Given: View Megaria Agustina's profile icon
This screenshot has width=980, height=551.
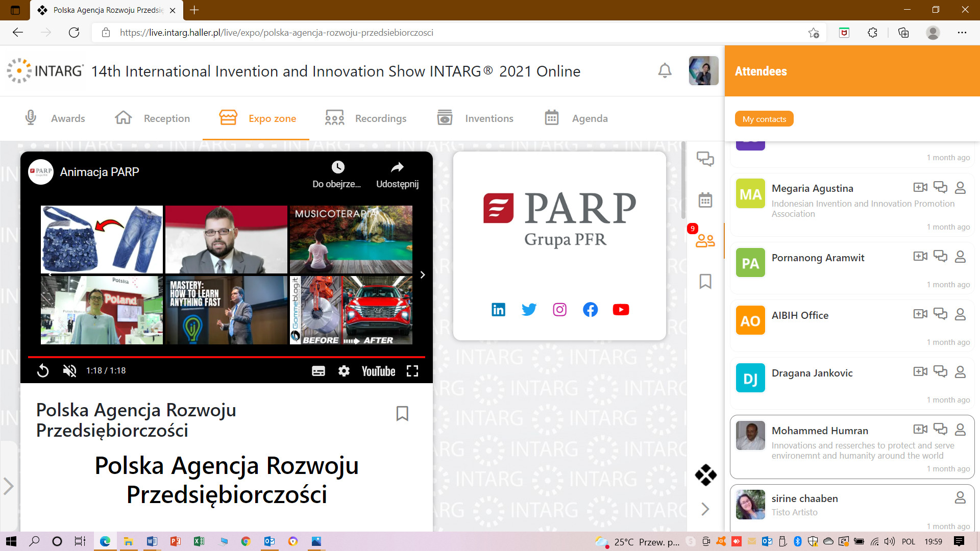Looking at the screenshot, I should pyautogui.click(x=960, y=187).
